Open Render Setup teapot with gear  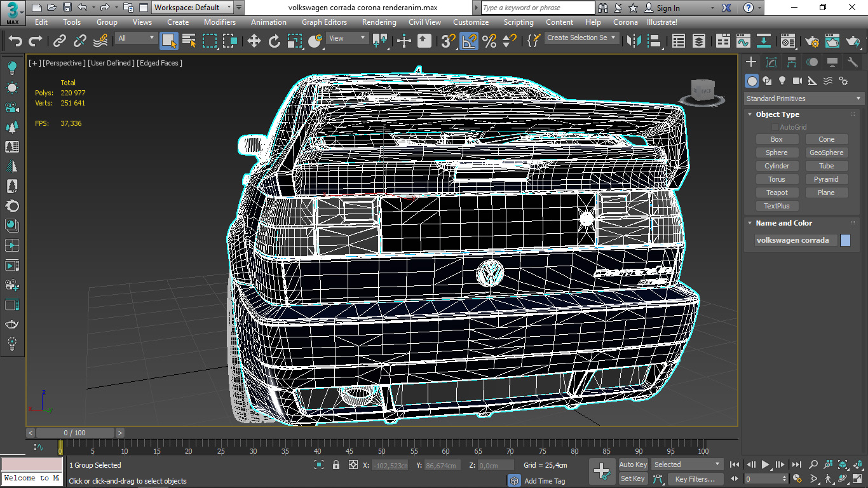coord(812,41)
